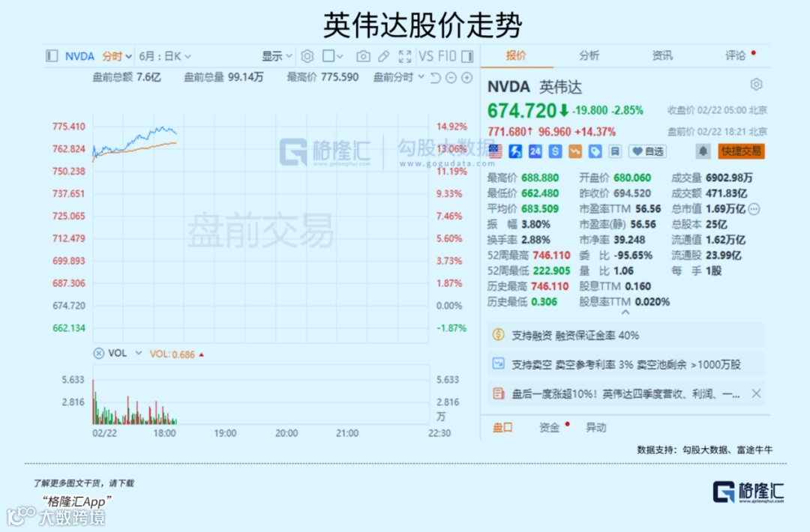Toggle the right side panel icon
810x532 pixels.
click(x=467, y=55)
